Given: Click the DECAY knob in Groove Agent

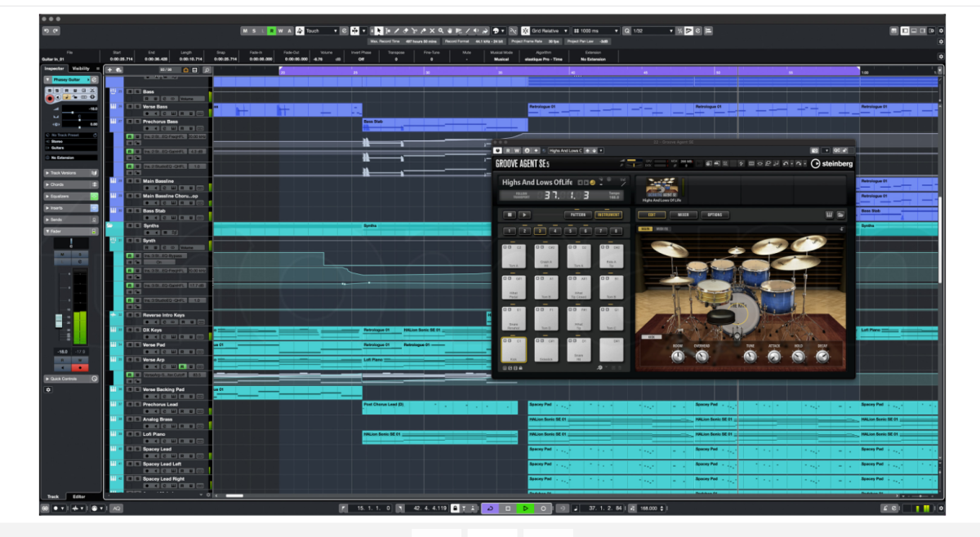Looking at the screenshot, I should [x=822, y=357].
